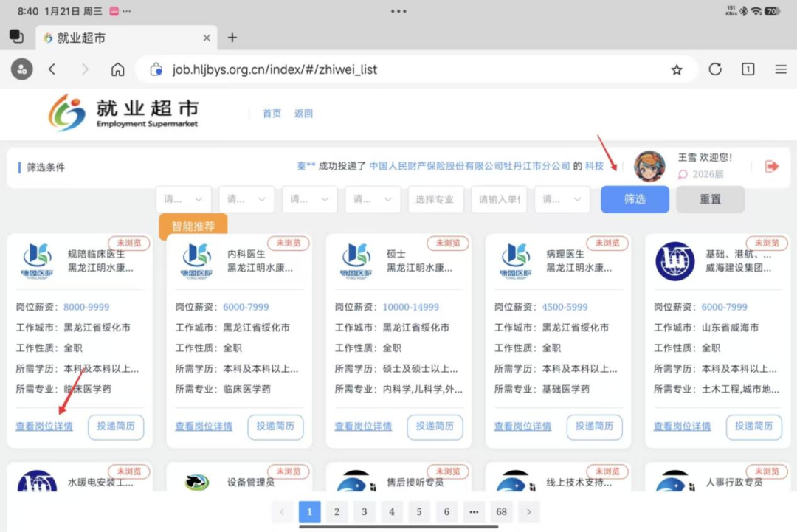Expand the second filter dropdown
Image resolution: width=797 pixels, height=532 pixels.
[246, 199]
